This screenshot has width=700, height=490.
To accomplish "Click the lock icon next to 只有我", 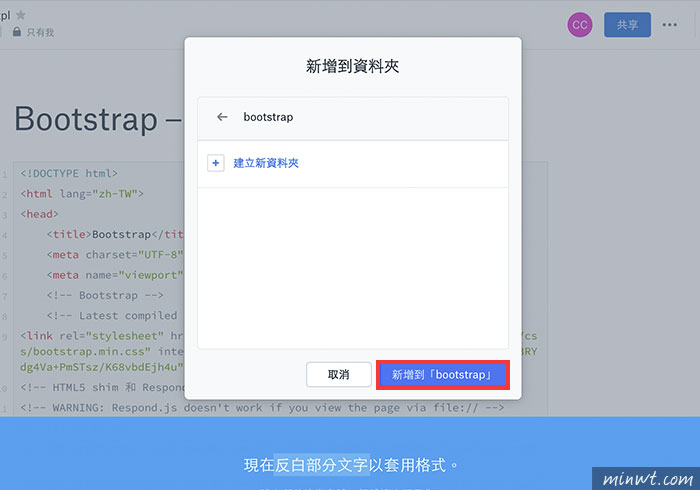I will tap(17, 32).
